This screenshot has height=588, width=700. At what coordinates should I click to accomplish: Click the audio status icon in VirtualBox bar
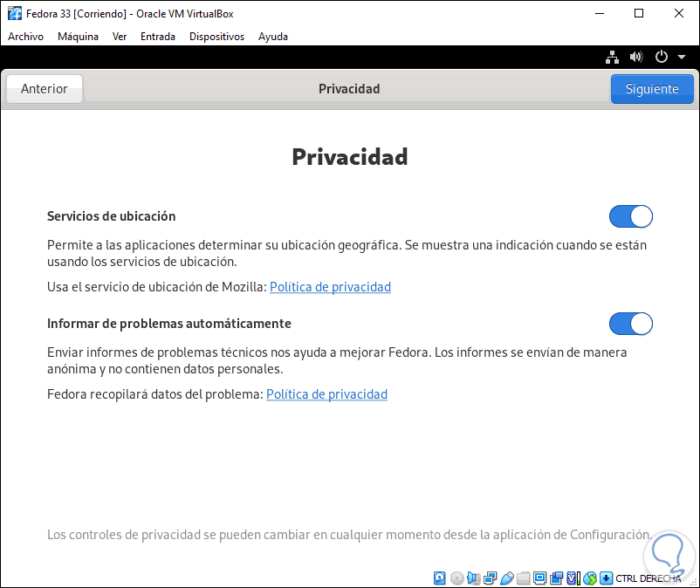(474, 578)
